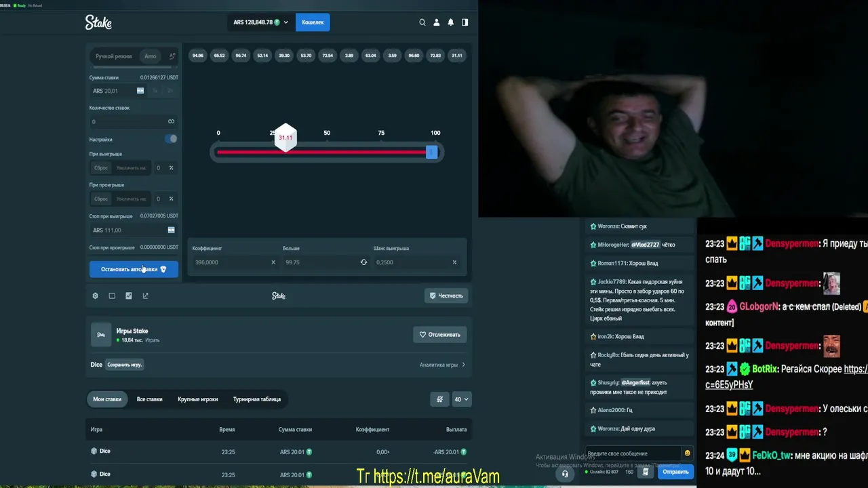Click the support headset icon

(565, 474)
